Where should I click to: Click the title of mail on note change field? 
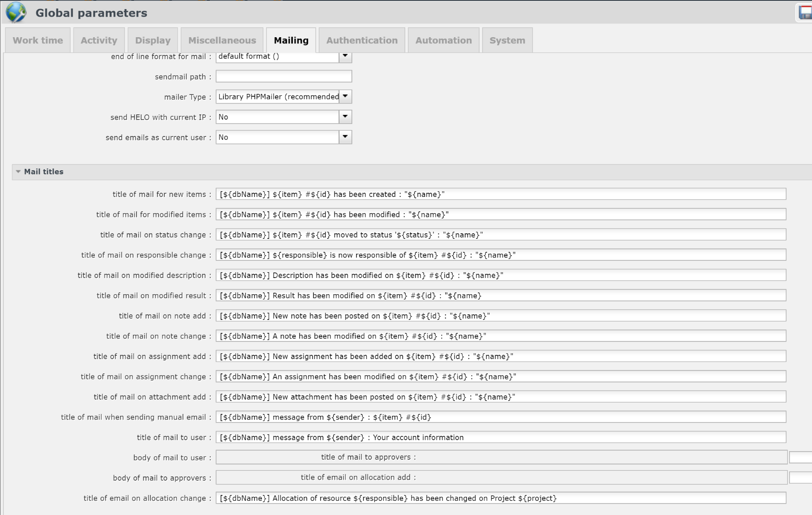(501, 336)
